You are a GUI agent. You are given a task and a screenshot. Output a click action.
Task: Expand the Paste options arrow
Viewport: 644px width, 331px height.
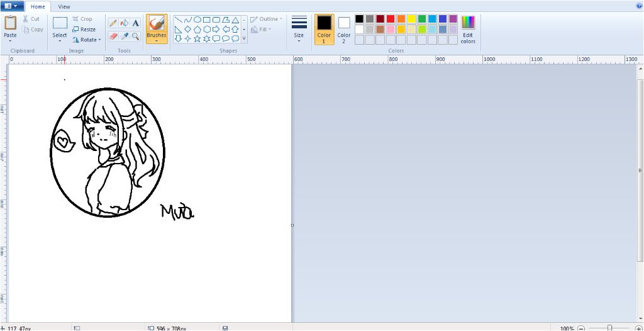pyautogui.click(x=10, y=41)
